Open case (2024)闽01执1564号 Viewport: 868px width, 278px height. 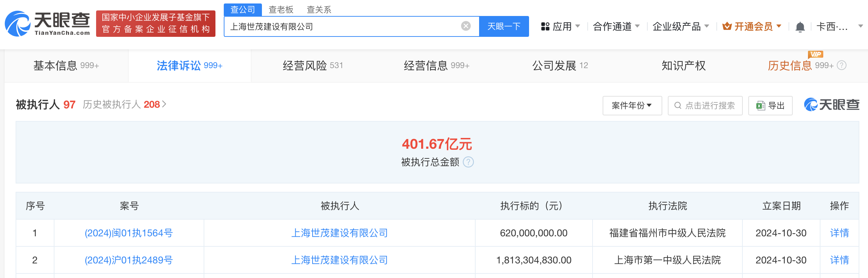129,233
